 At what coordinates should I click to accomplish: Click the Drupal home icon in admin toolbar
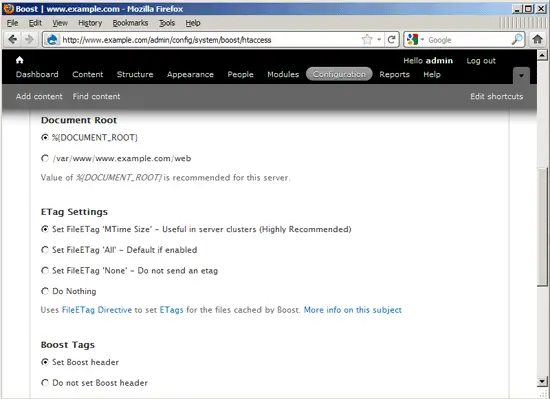(20, 60)
